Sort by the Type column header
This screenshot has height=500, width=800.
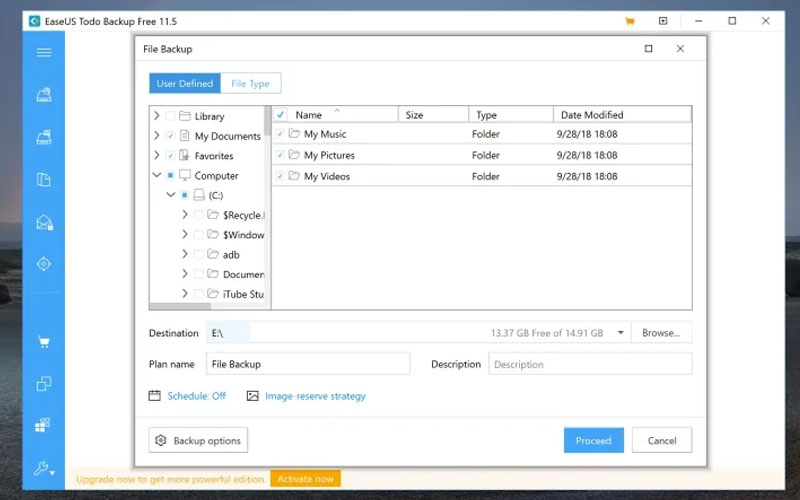[511, 115]
